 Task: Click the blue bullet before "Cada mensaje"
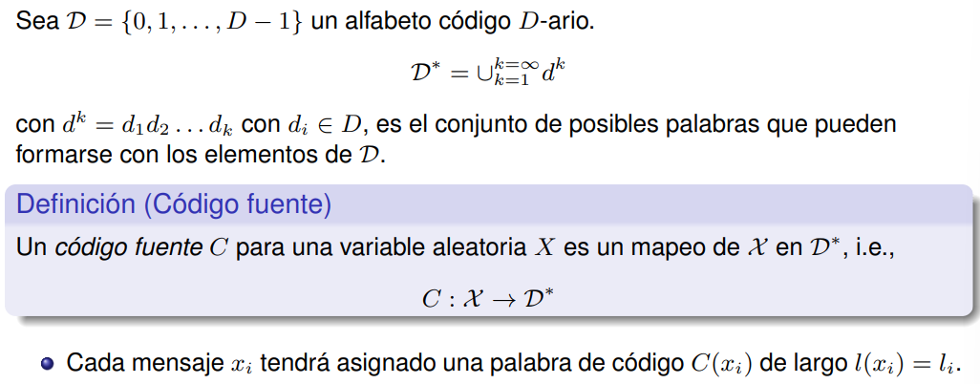(48, 364)
